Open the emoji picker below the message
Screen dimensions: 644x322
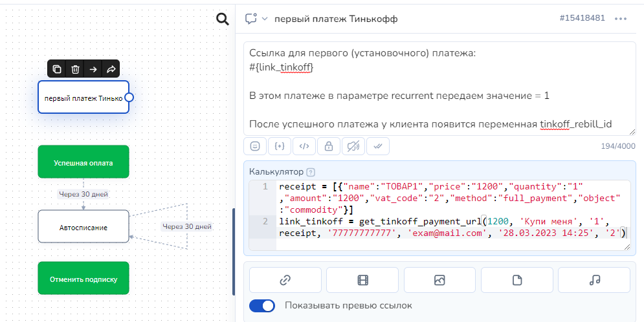(255, 147)
